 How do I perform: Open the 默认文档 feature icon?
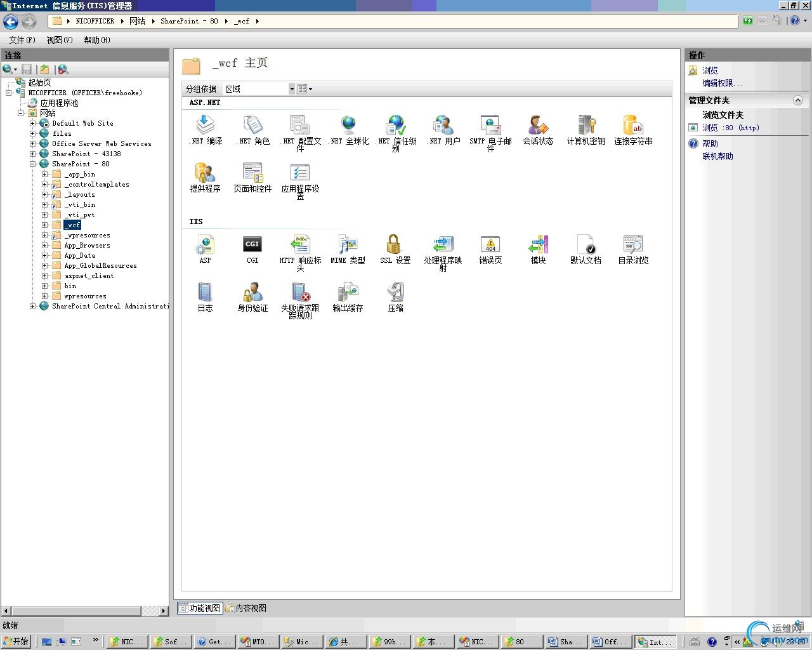click(586, 249)
